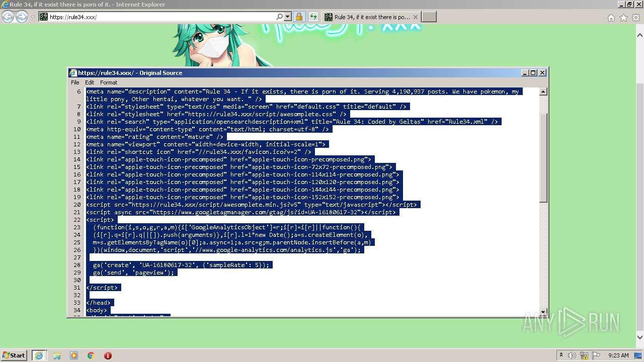Close the Rule 34 tab

416,17
